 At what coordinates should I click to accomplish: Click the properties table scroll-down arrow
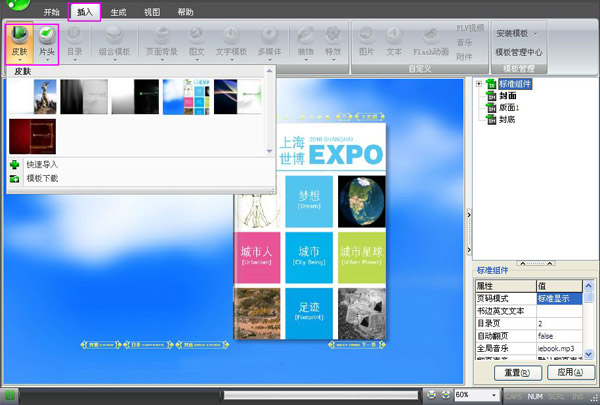click(588, 354)
